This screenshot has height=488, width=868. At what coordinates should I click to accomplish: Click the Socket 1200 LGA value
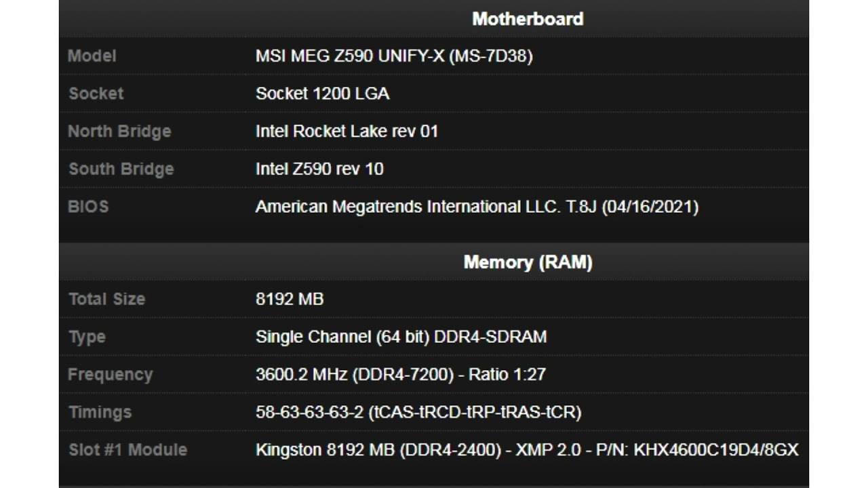322,94
